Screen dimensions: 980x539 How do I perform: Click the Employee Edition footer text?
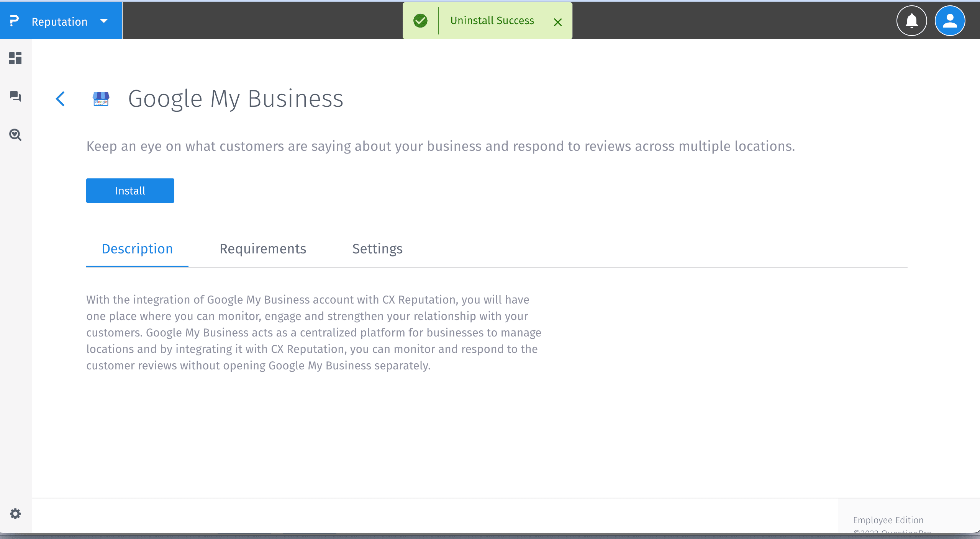[888, 520]
